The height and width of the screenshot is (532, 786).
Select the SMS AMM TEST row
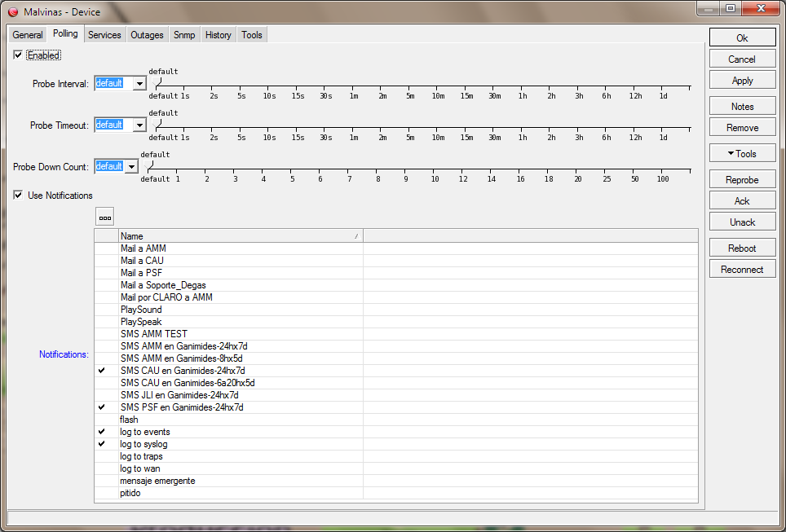[x=396, y=334]
